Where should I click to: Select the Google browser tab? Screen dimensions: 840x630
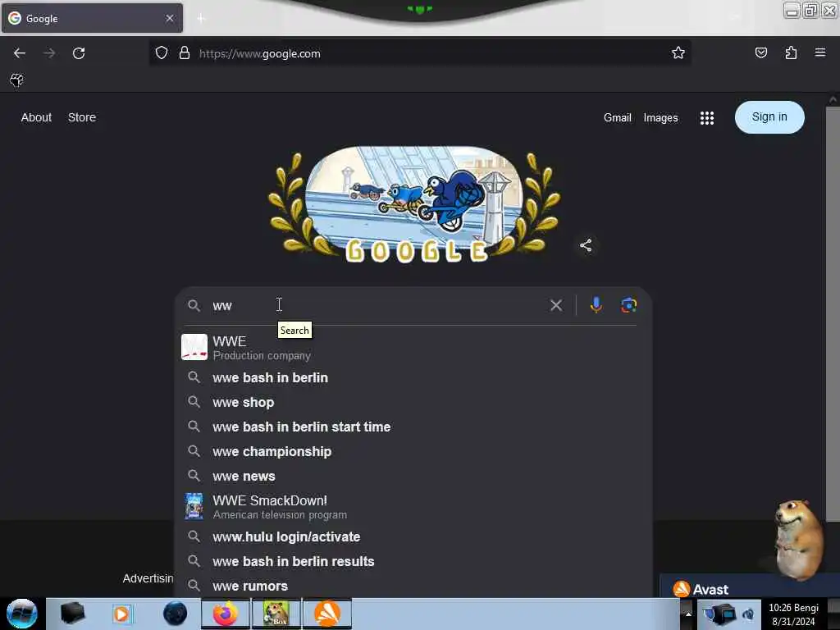tap(92, 18)
